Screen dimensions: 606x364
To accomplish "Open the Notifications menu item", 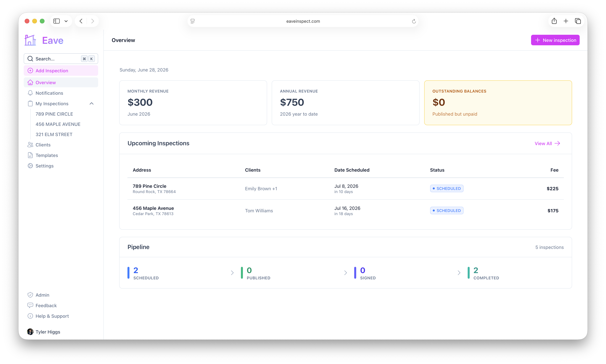I will pos(61,93).
